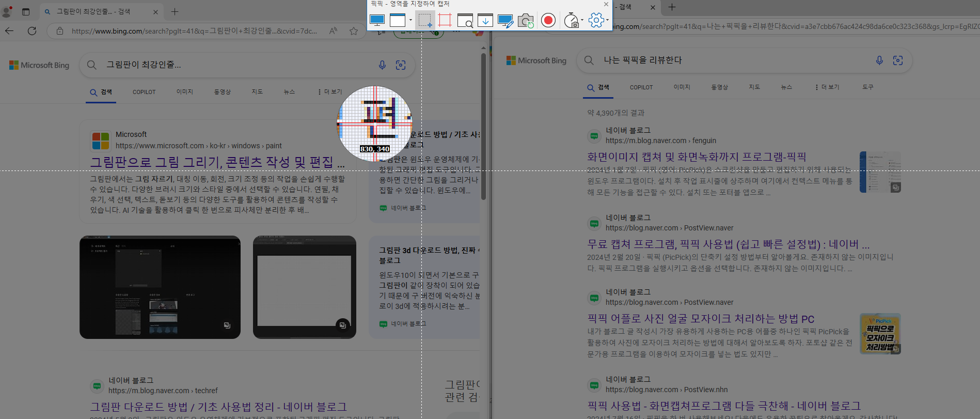Open '픽픽 사용법 - 화면캡쳐프로그램' result link

pyautogui.click(x=724, y=406)
